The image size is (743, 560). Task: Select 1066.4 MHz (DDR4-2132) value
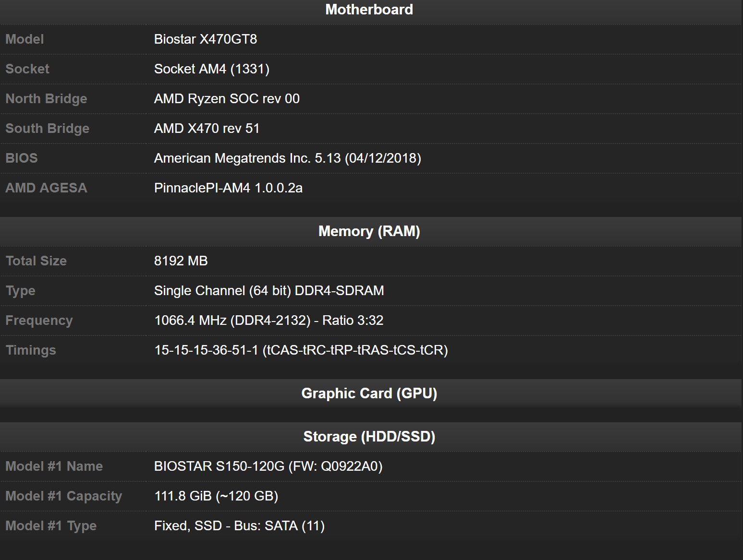[269, 321]
